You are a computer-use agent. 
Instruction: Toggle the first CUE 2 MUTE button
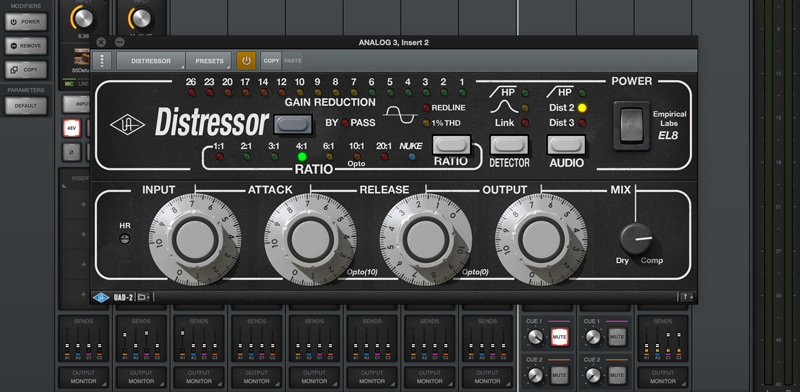click(559, 376)
